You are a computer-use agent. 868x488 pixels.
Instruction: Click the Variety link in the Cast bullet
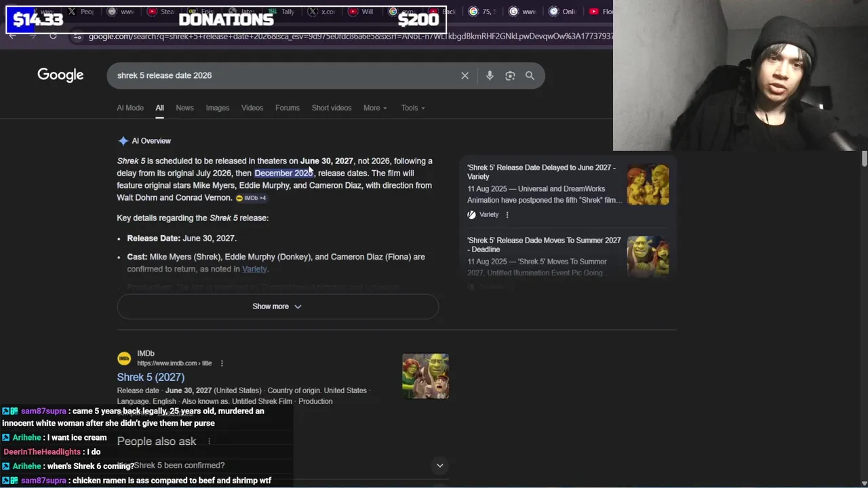click(254, 269)
